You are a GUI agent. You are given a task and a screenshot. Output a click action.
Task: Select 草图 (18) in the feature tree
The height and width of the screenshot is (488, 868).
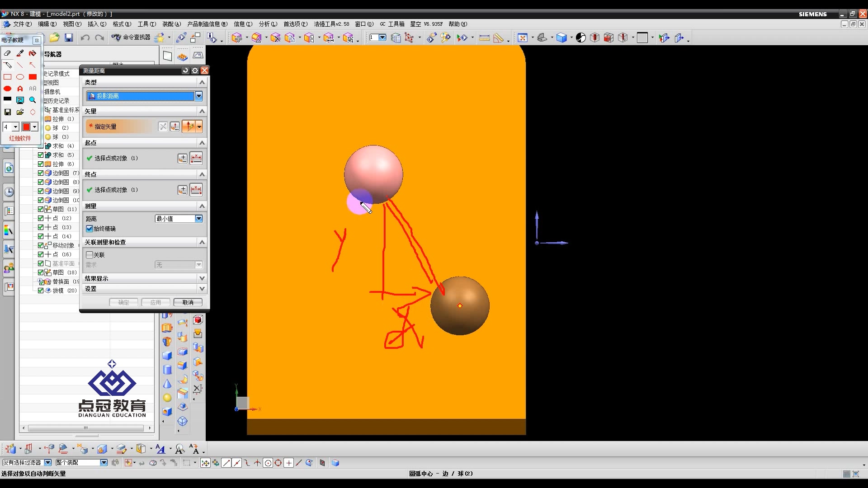(x=64, y=272)
